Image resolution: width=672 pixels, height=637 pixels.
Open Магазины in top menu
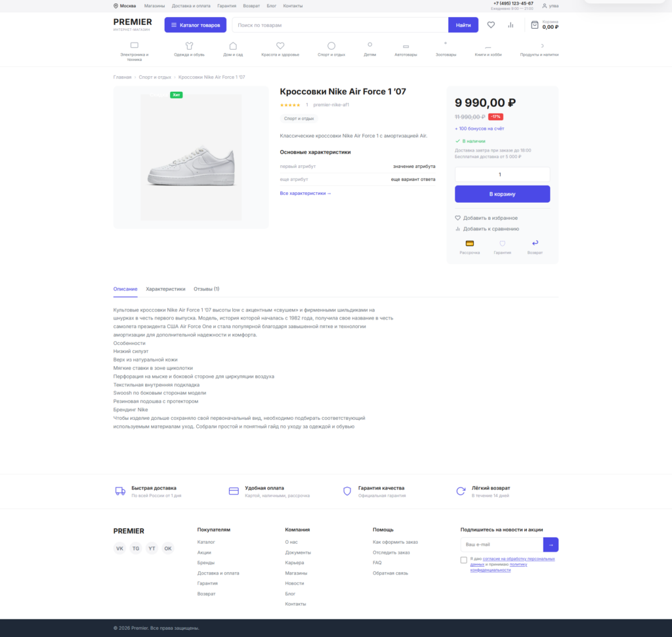pyautogui.click(x=154, y=6)
